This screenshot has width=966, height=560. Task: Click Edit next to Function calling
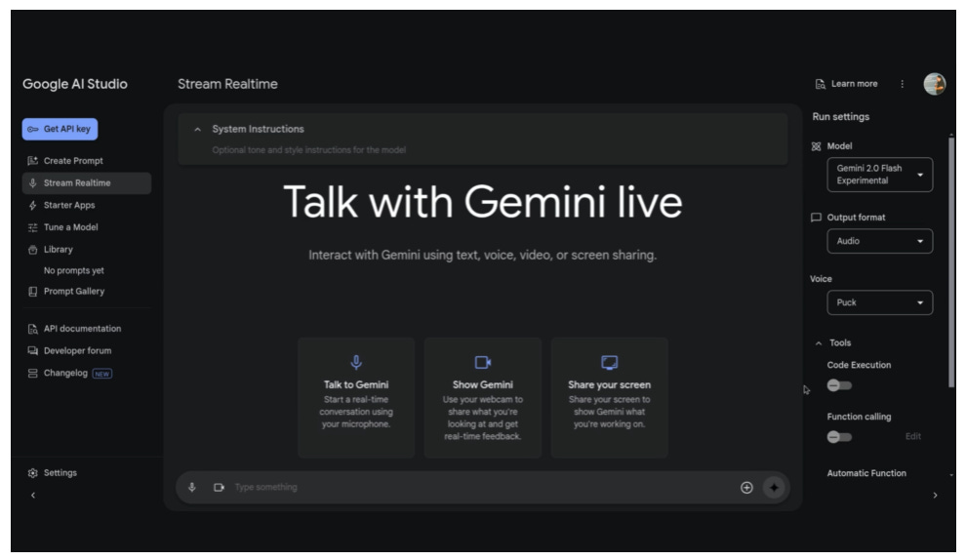(913, 436)
